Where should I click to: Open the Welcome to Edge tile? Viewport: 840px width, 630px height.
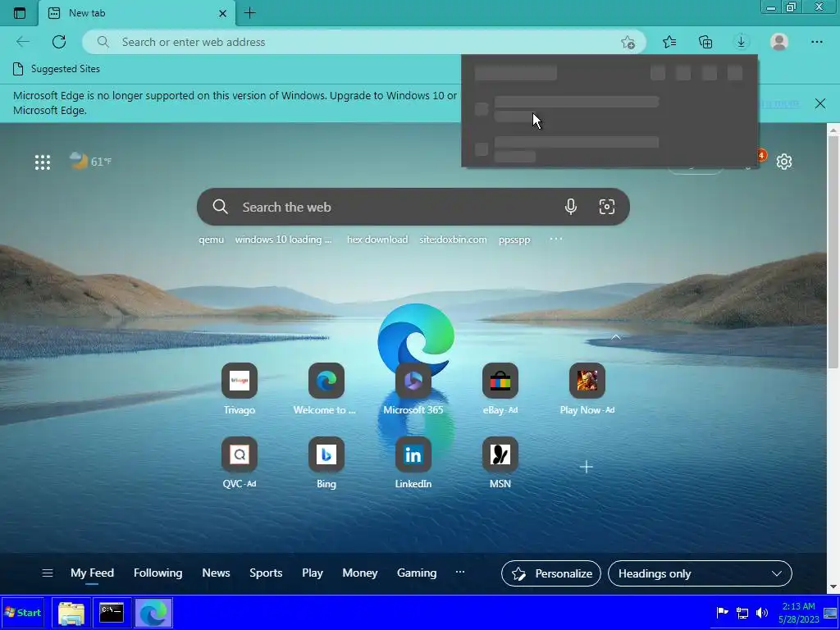click(x=326, y=390)
